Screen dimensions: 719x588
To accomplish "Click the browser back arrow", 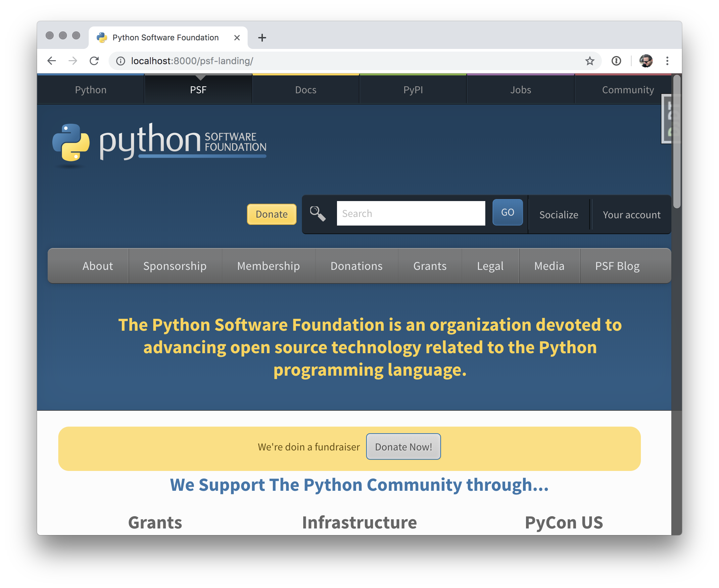I will [x=52, y=61].
